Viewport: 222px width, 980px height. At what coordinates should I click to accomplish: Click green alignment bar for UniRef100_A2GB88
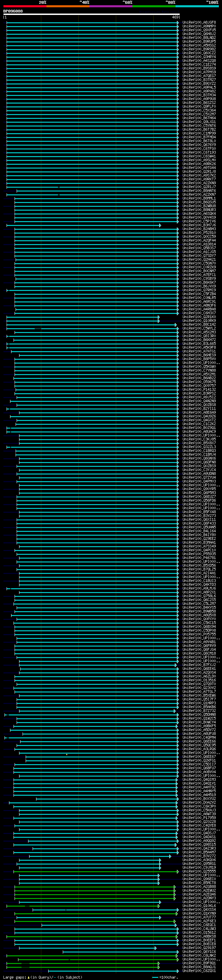[x=95, y=887]
